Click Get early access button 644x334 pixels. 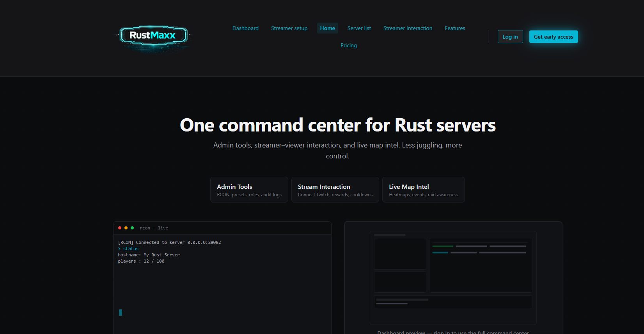pyautogui.click(x=554, y=37)
